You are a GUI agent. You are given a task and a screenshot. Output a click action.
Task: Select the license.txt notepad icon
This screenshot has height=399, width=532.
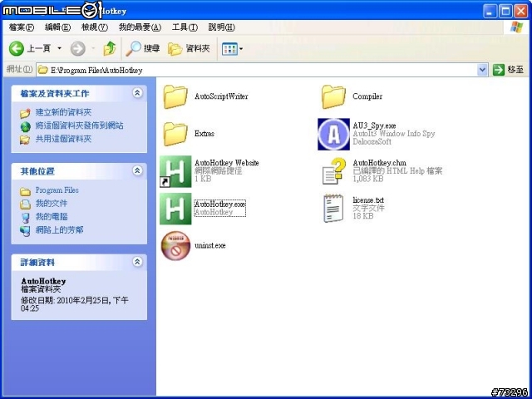click(x=333, y=208)
